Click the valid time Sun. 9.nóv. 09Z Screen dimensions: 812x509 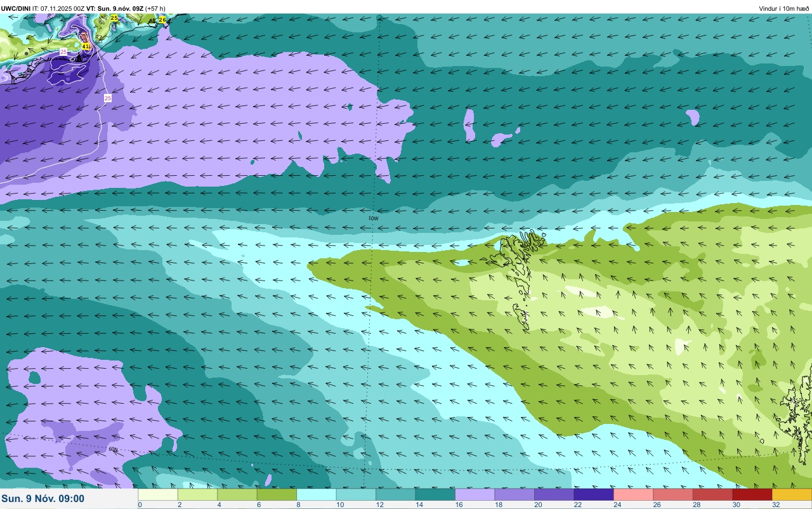click(x=120, y=8)
